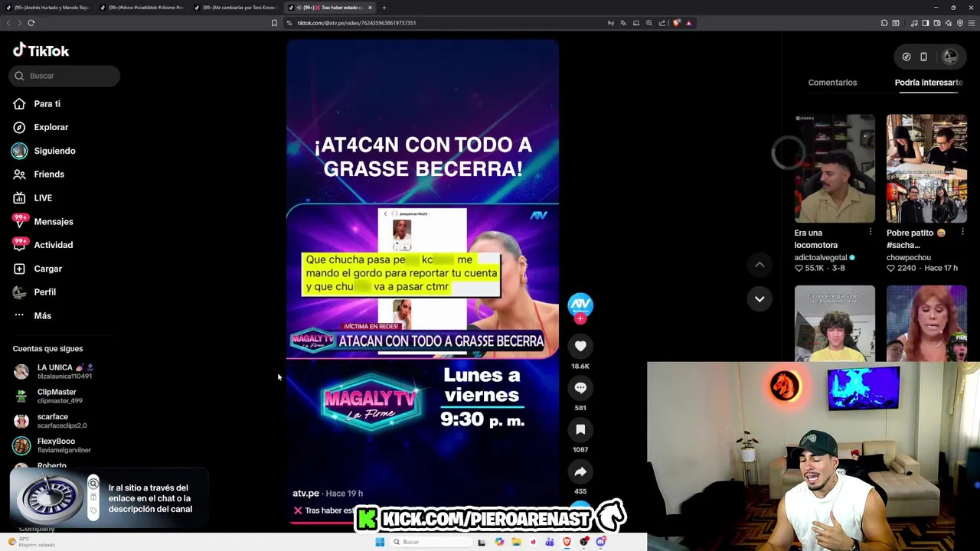Switch to the Podría interesarte tab
Image resolution: width=980 pixels, height=551 pixels.
coord(928,83)
